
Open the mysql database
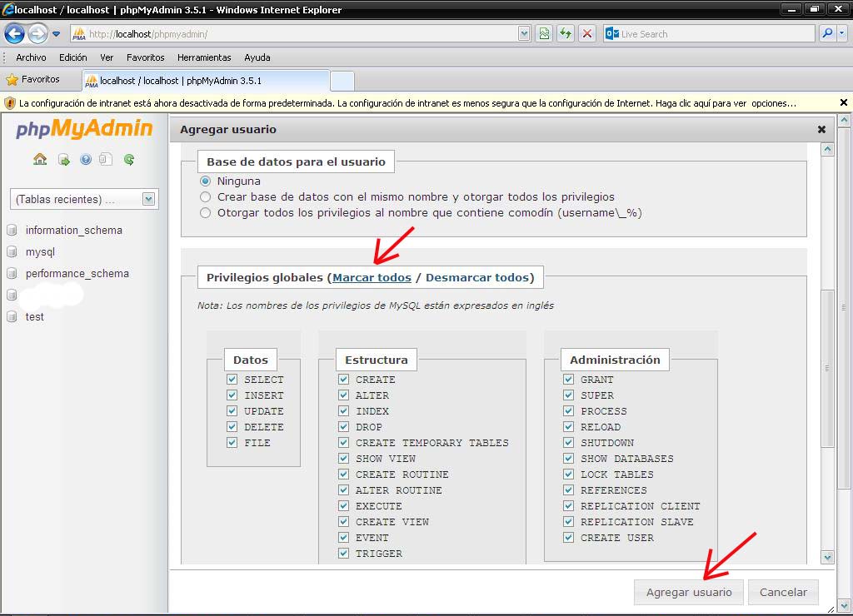click(x=40, y=251)
